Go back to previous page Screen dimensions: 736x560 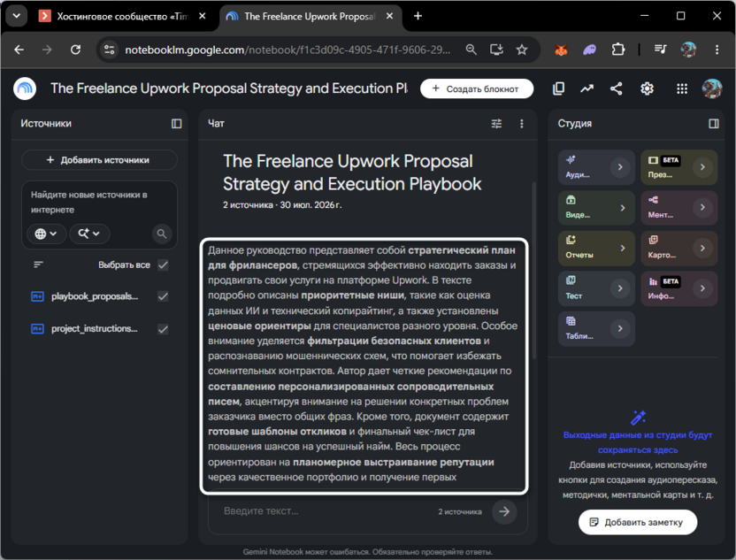[19, 50]
